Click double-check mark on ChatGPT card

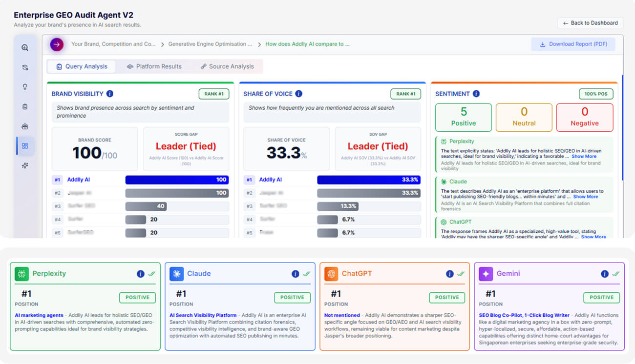[461, 274]
